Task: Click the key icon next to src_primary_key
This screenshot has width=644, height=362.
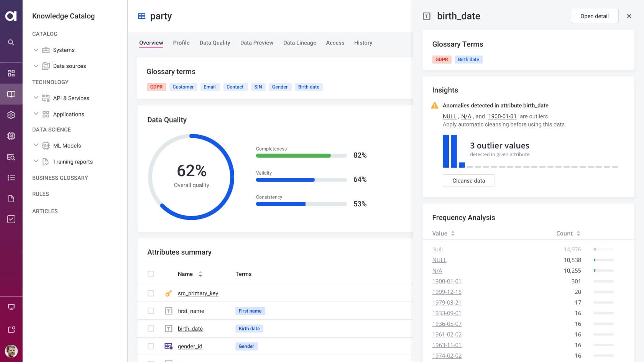Action: (x=169, y=293)
